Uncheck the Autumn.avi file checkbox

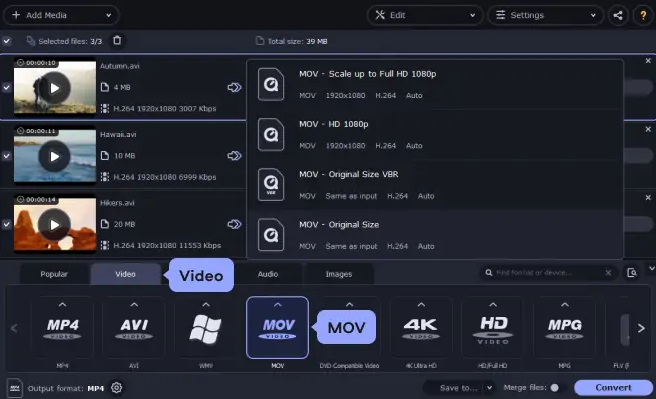6,87
